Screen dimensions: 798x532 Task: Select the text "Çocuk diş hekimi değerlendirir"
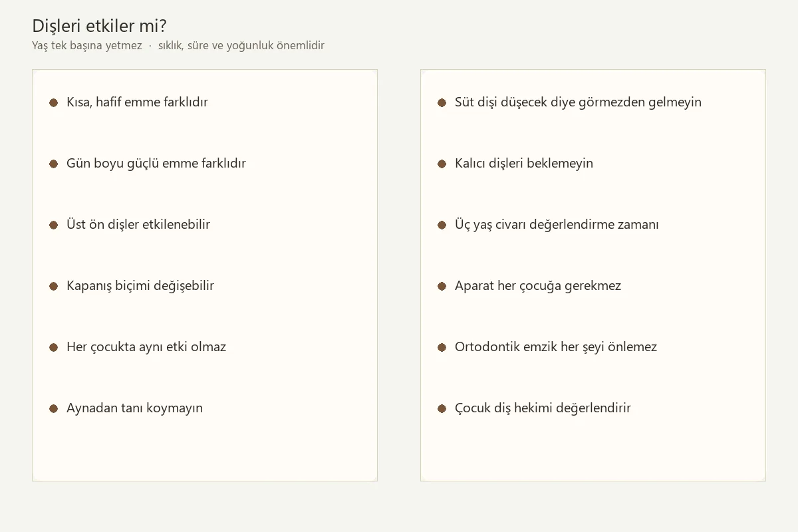pyautogui.click(x=543, y=408)
